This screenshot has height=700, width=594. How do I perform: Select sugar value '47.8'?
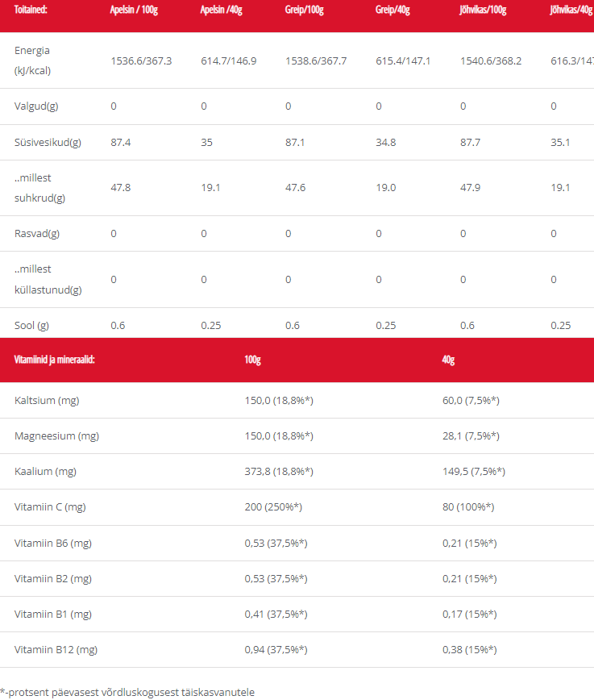point(121,187)
